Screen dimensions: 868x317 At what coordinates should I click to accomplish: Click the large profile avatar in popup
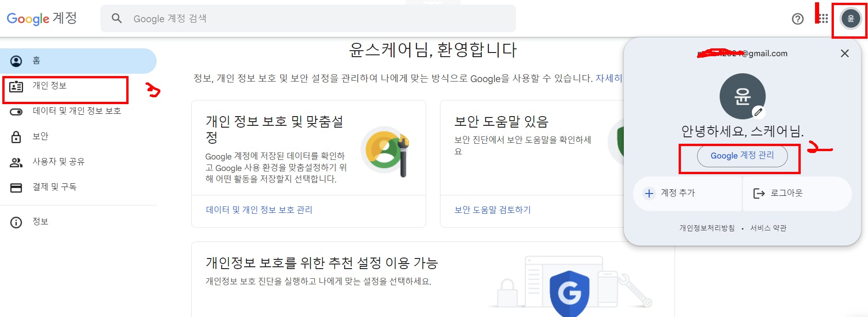742,96
